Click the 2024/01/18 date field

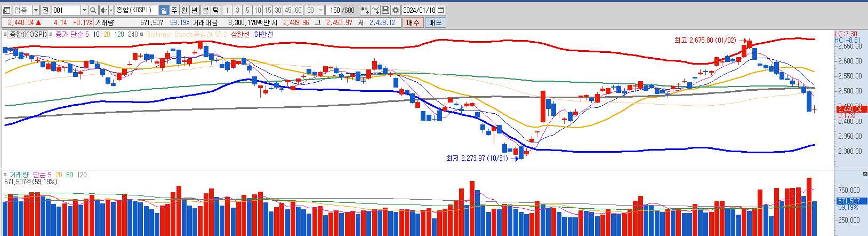coord(419,10)
